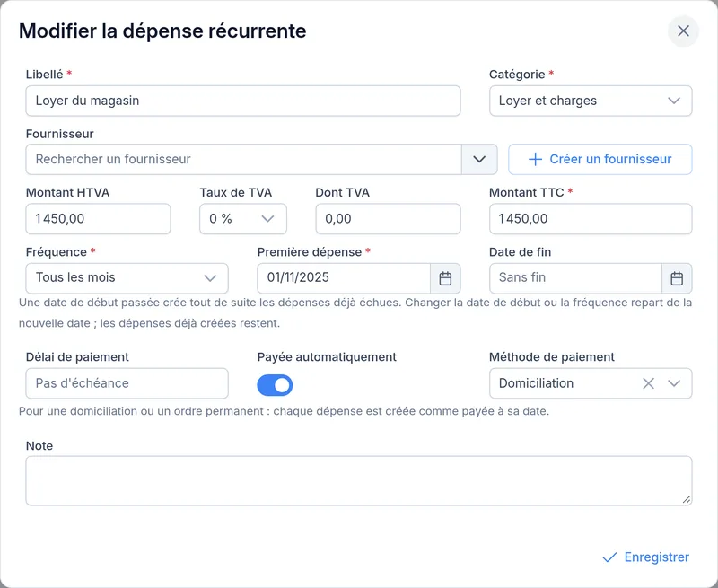
Task: Open the Fréquence dropdown
Action: [127, 278]
